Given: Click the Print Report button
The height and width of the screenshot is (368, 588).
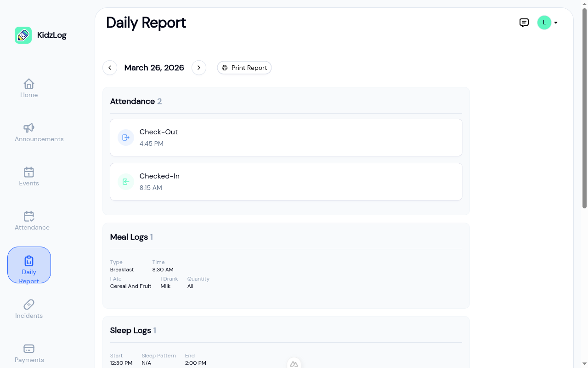Looking at the screenshot, I should click(244, 68).
